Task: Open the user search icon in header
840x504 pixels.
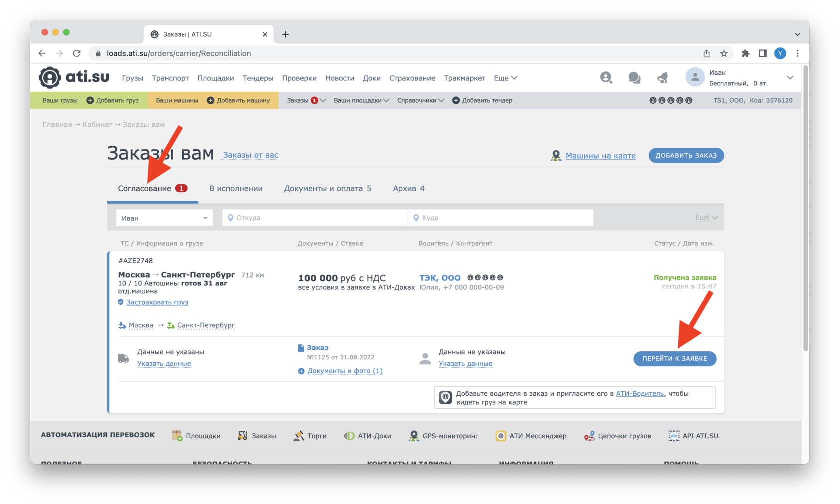Action: click(x=606, y=78)
